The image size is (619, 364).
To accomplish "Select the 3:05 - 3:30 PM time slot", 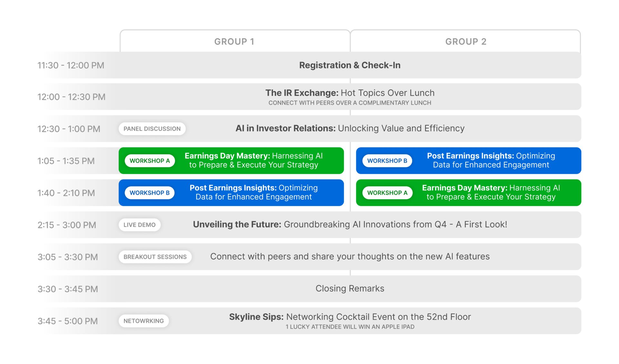I will [68, 257].
